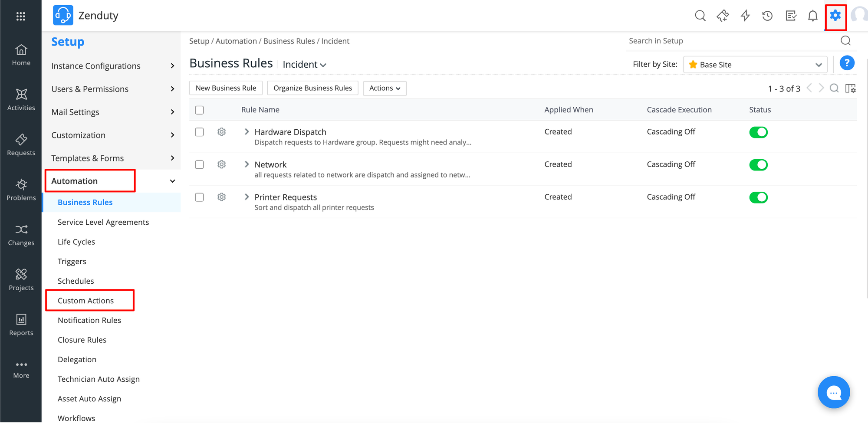
Task: Check the Printer Requests row checkbox
Action: coord(199,197)
